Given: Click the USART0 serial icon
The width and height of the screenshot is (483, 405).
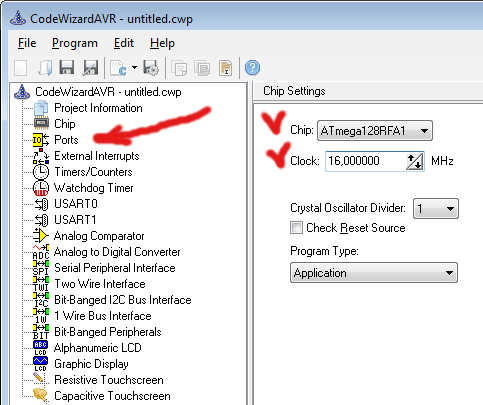Looking at the screenshot, I should 42,204.
